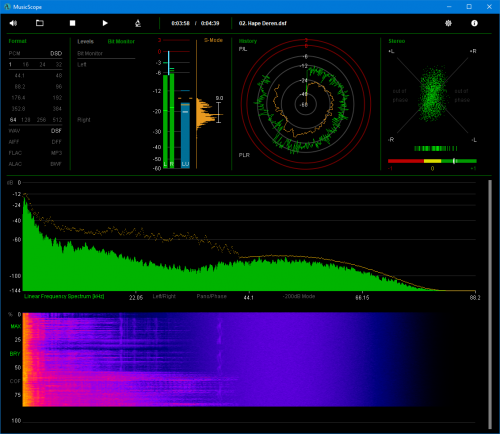Show app info with the i icon
500x434 pixels.
tap(474, 23)
